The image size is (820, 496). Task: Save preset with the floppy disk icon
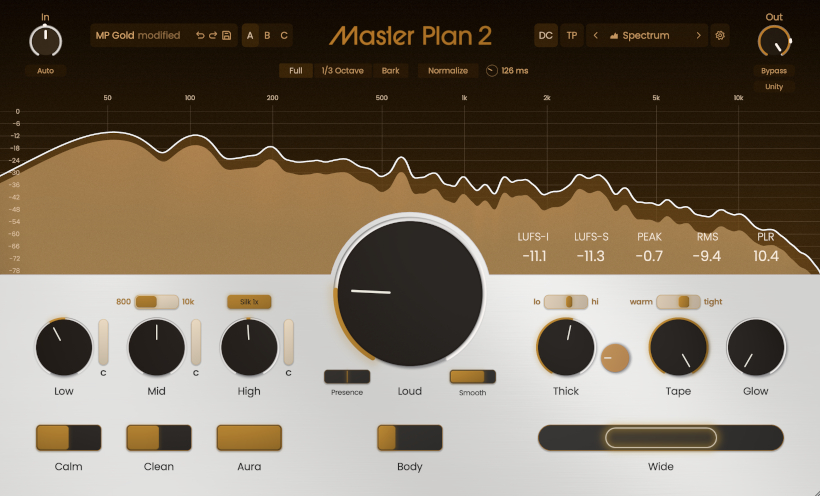[226, 36]
